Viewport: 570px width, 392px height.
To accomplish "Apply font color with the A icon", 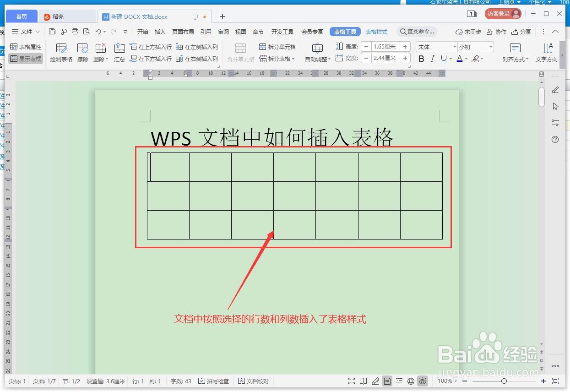I will pos(460,59).
